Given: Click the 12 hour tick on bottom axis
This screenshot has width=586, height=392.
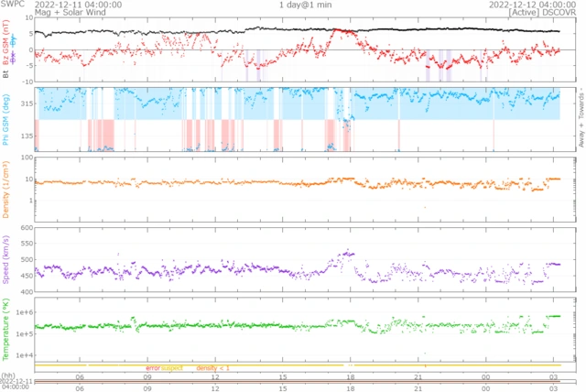Looking at the screenshot, I should [214, 376].
